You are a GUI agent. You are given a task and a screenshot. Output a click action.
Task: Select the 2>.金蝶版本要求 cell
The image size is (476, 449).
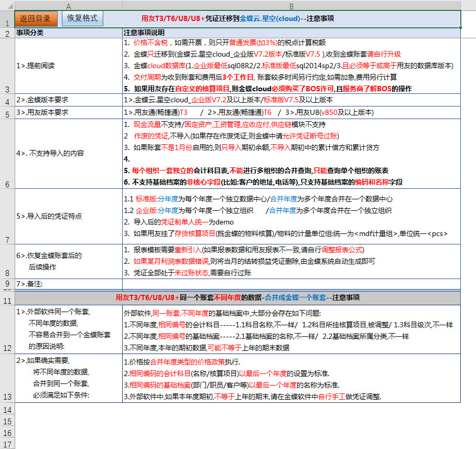pos(69,100)
